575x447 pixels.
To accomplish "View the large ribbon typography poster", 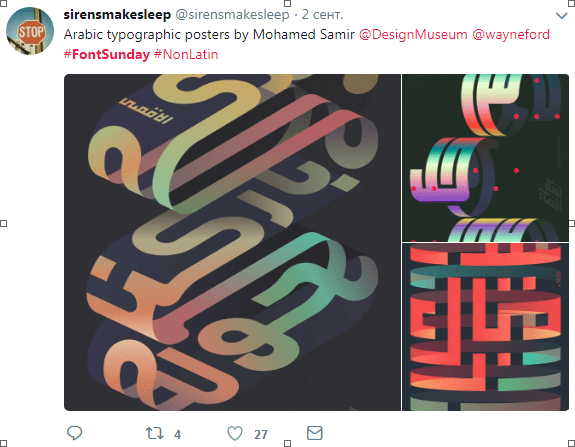I will pos(232,242).
